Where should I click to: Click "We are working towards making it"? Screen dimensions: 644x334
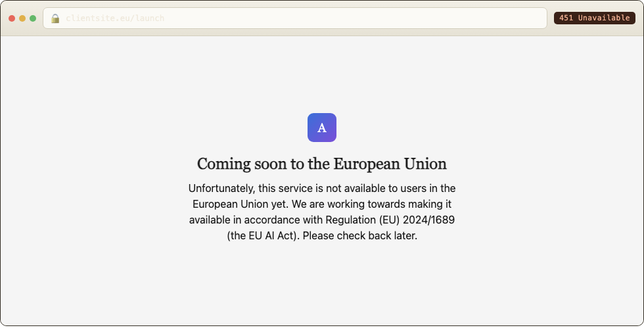point(371,204)
